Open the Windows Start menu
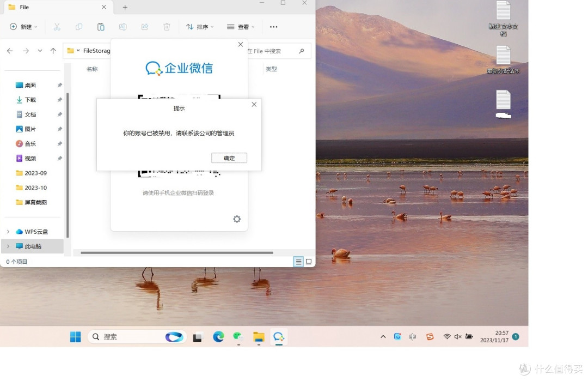Screen dimensions: 588x381 click(75, 337)
